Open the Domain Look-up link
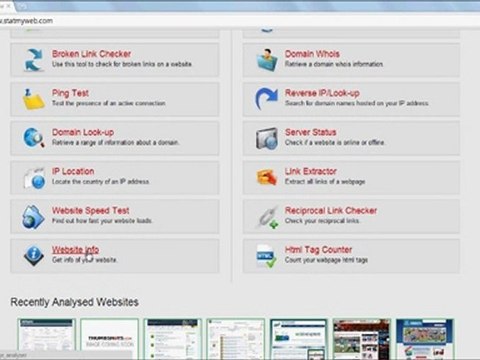This screenshot has height=360, width=480. 83,132
